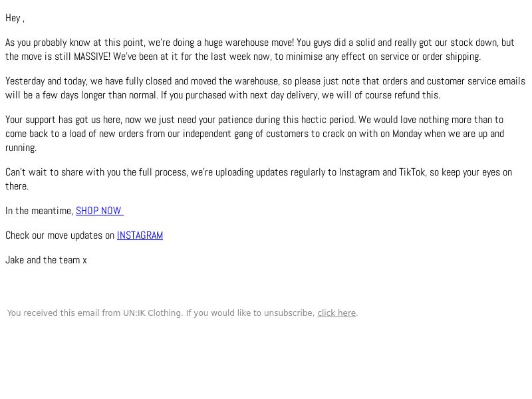Click paragraph starting 'Can't wait to share'
Viewport: 532px width, 399px height.
coord(259,179)
